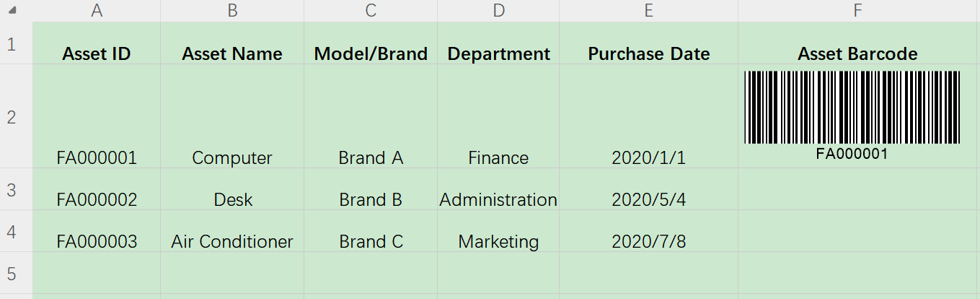The width and height of the screenshot is (980, 299).
Task: Click the Asset Barcode header cell
Action: click(858, 43)
